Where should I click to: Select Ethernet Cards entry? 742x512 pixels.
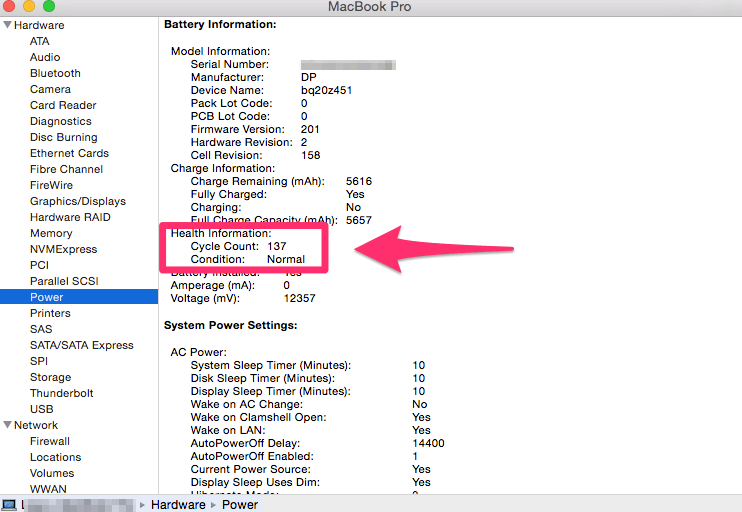click(x=69, y=153)
